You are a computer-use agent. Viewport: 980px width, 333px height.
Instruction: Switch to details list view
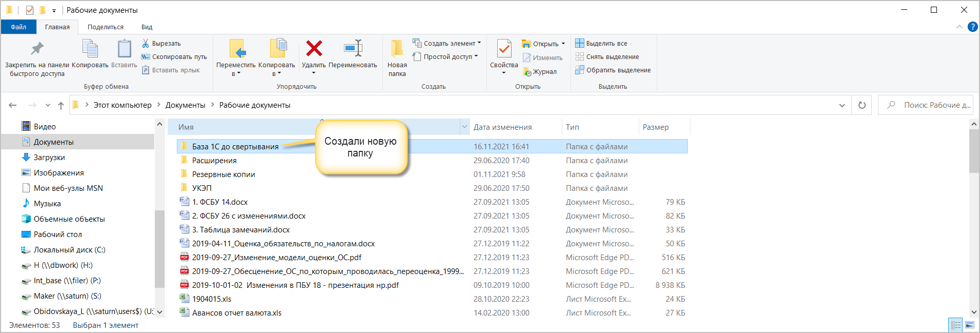pos(956,325)
